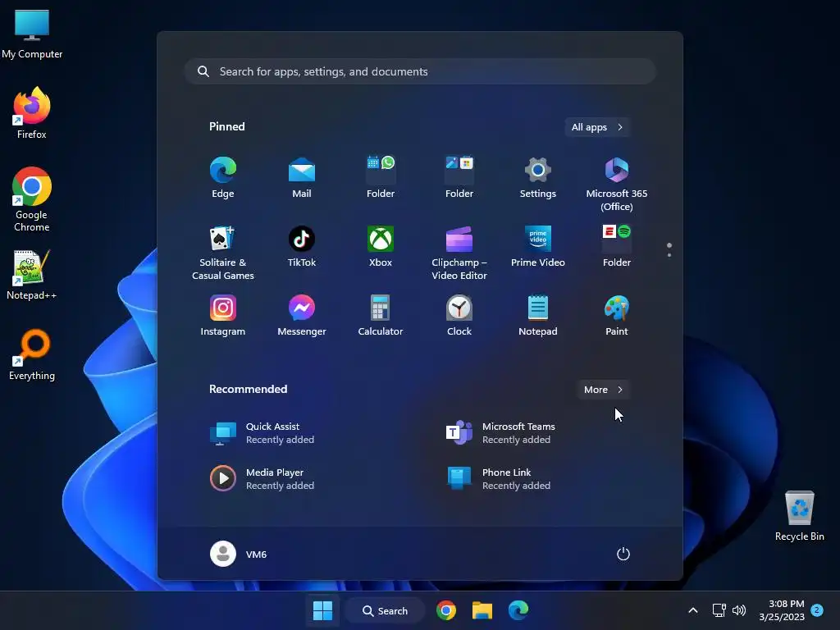840x630 pixels.
Task: Open taskbar Search box
Action: click(x=386, y=610)
